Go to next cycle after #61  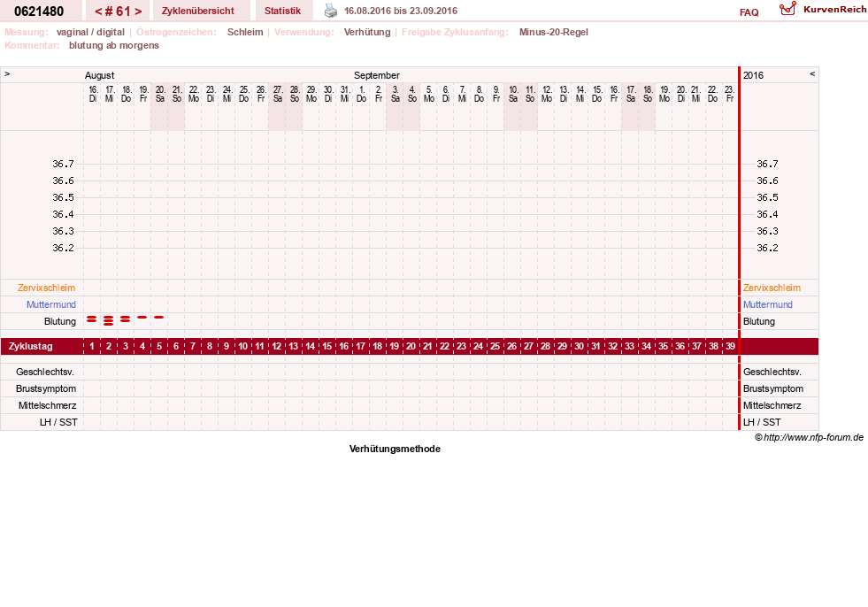[138, 12]
